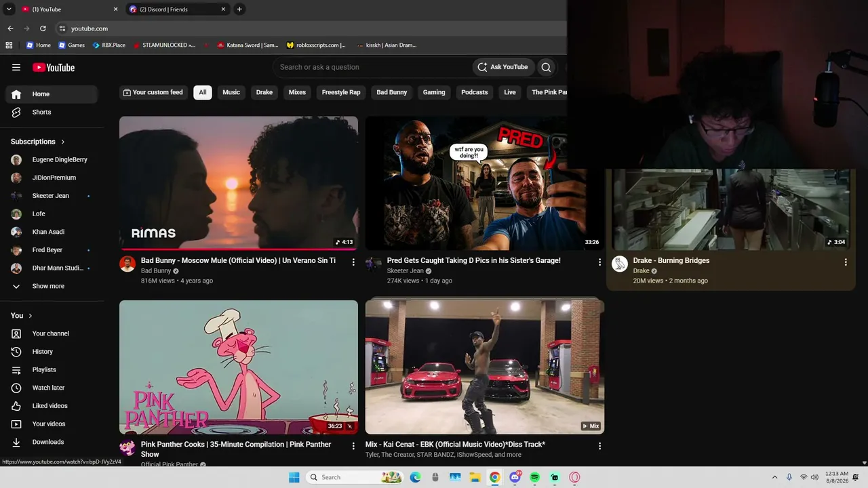Viewport: 868px width, 488px height.
Task: Select the Podcasts filter chip
Action: click(x=475, y=92)
